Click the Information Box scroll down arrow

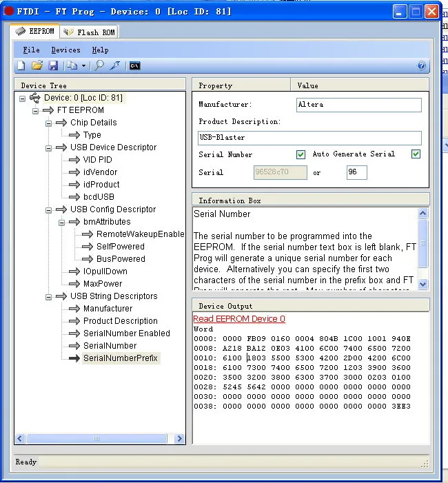coord(422,284)
